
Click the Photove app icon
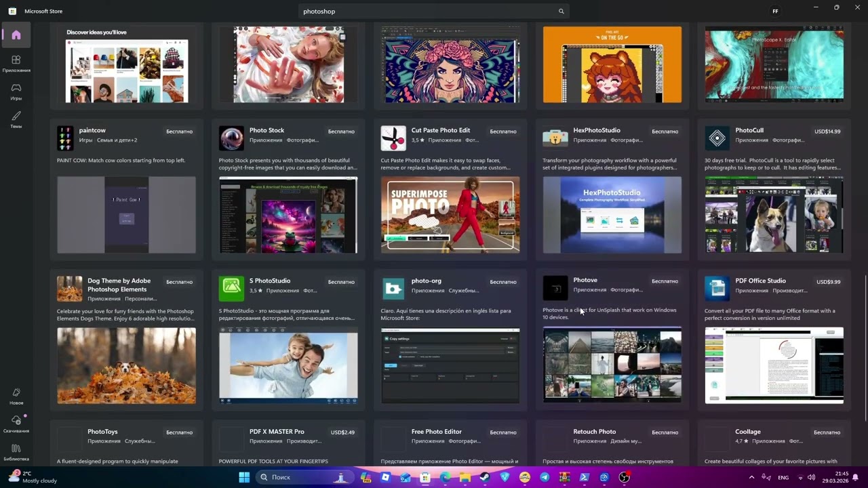[x=555, y=289]
